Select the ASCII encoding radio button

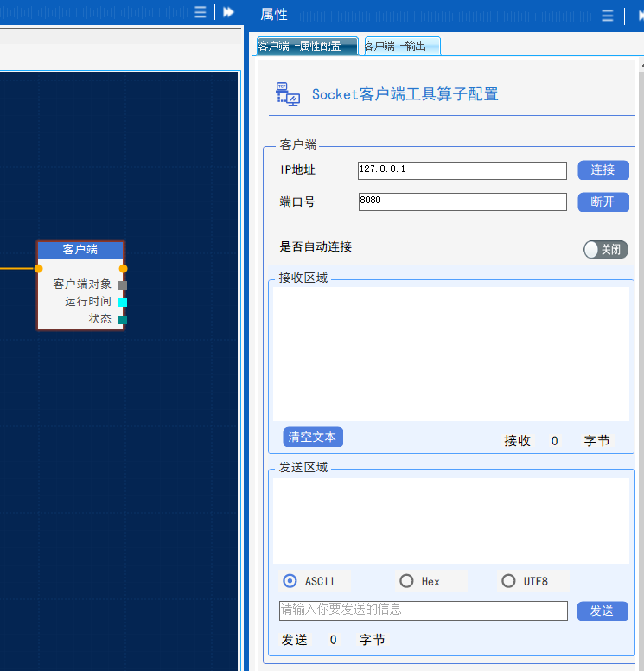pos(290,581)
